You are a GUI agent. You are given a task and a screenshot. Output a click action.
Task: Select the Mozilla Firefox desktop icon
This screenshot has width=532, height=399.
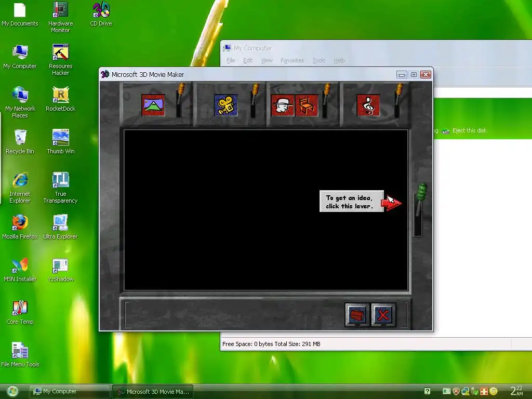[x=20, y=228]
